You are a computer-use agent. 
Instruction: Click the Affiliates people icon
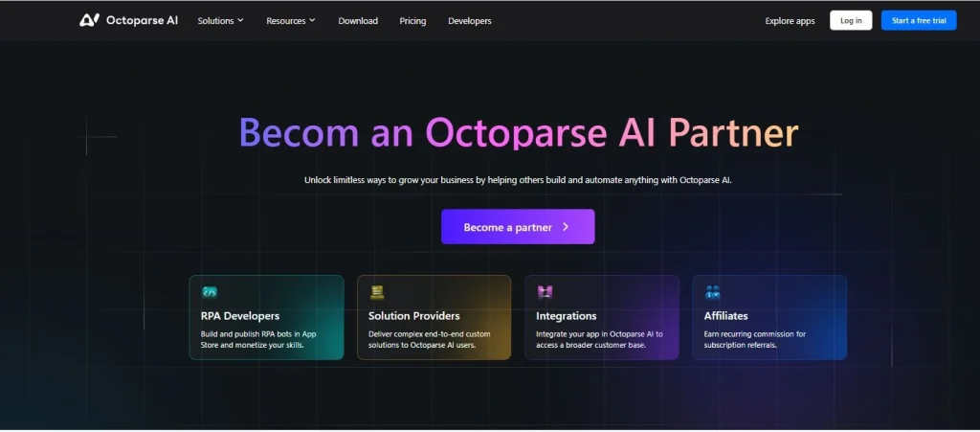712,292
